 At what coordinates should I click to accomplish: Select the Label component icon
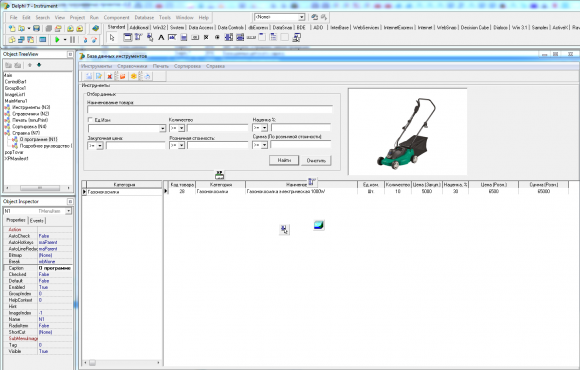(x=161, y=37)
